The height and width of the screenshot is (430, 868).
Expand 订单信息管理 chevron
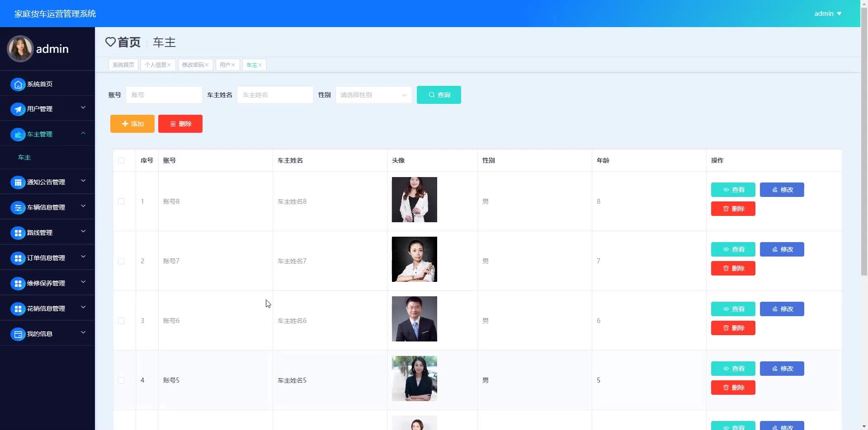point(83,257)
